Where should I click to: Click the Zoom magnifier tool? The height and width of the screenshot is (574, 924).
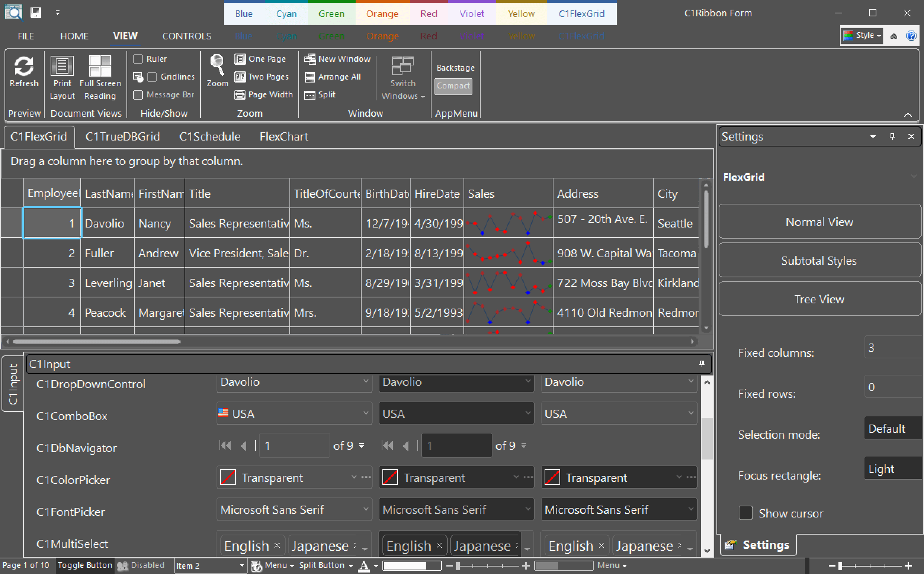click(x=217, y=71)
